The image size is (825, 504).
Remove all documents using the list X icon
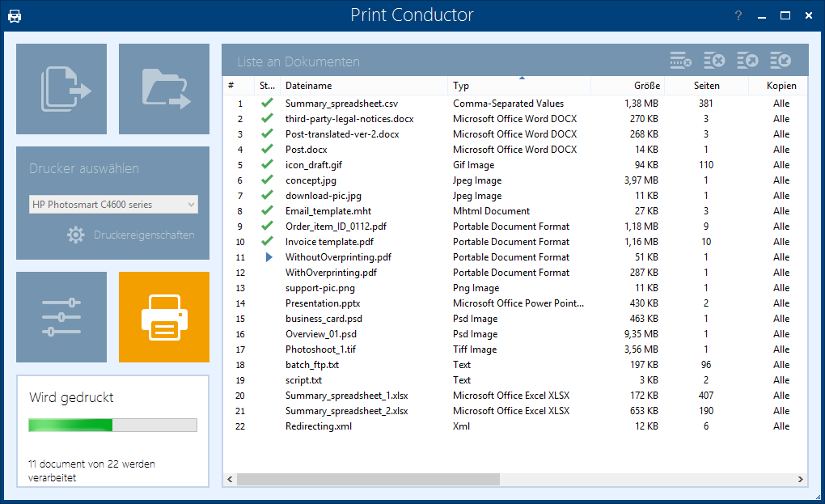(715, 60)
